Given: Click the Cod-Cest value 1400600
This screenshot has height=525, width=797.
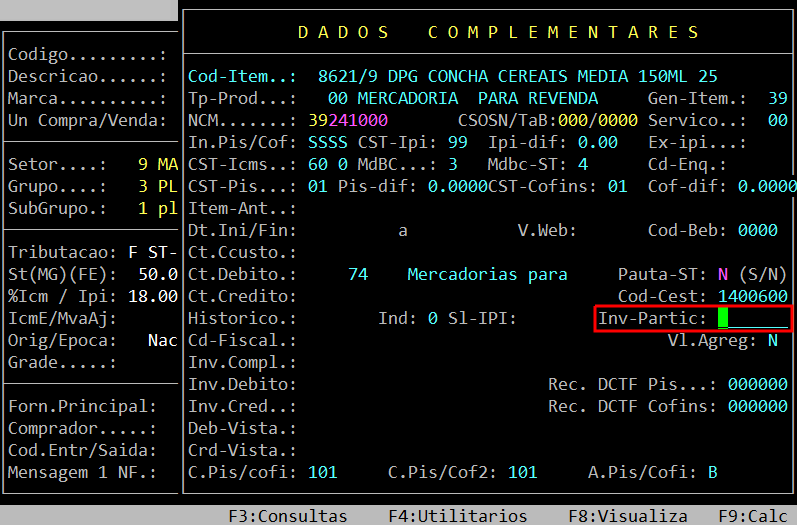Looking at the screenshot, I should (x=752, y=296).
